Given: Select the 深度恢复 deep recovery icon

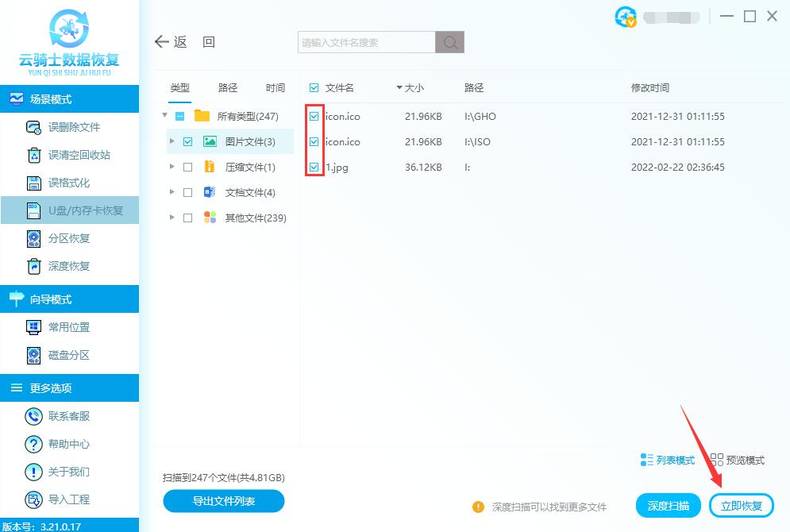Looking at the screenshot, I should 34,266.
